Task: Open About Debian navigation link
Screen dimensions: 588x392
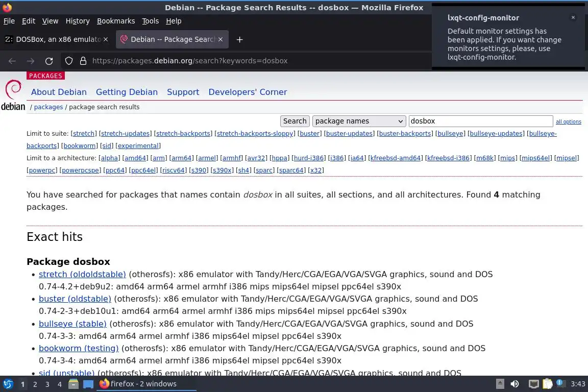Action: tap(59, 92)
